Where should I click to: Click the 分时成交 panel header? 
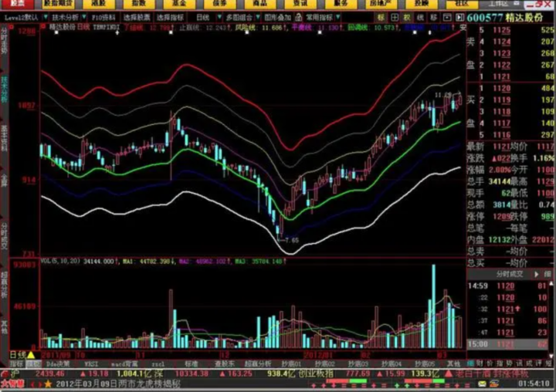pos(510,273)
